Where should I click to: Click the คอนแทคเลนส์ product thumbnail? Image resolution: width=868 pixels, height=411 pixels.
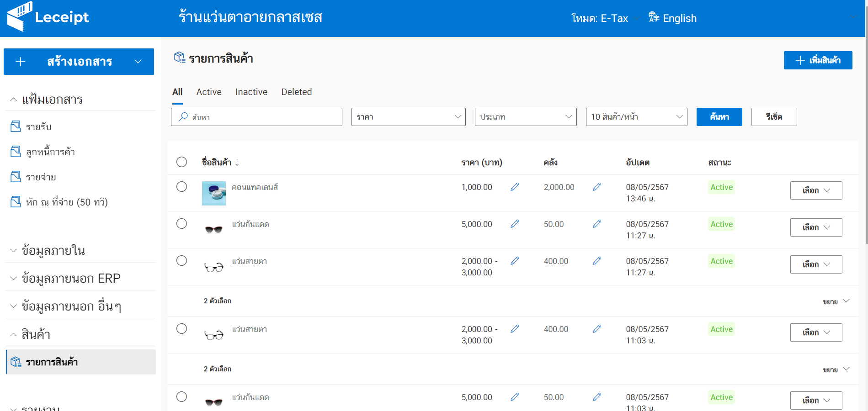point(214,193)
